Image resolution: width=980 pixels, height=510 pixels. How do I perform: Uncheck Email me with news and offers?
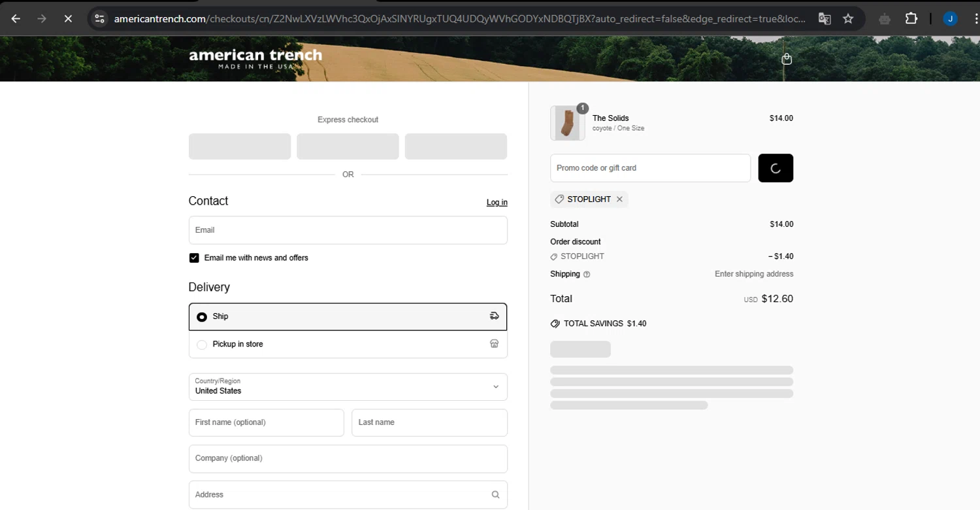(x=194, y=258)
